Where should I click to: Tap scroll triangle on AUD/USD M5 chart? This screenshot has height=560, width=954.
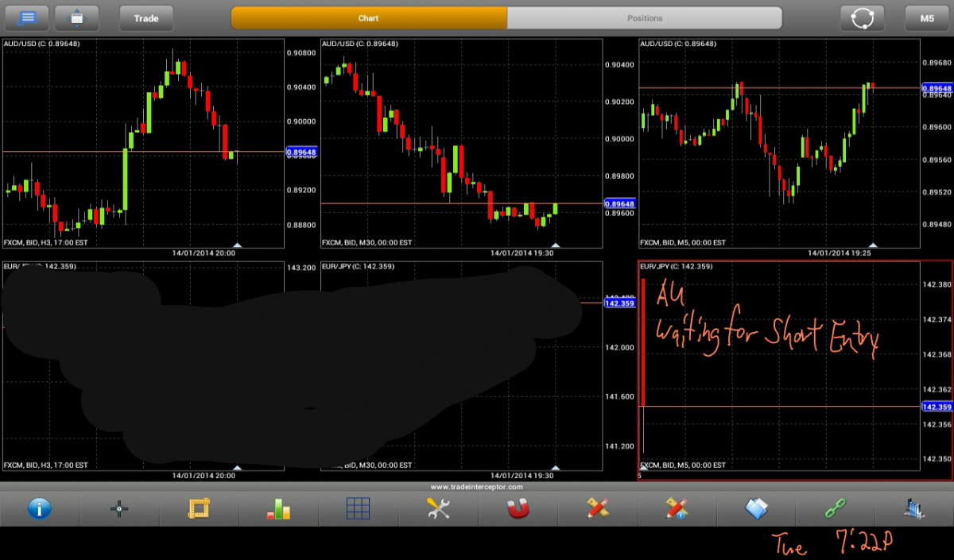click(x=873, y=245)
